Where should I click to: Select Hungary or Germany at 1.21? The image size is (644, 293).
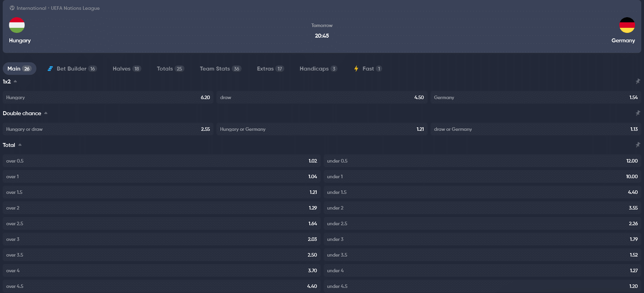coord(322,129)
